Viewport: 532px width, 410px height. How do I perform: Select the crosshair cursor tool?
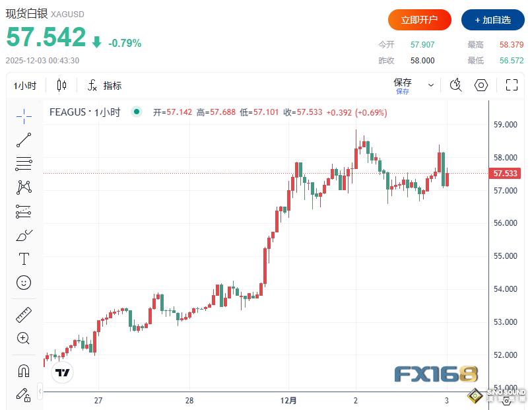click(23, 116)
